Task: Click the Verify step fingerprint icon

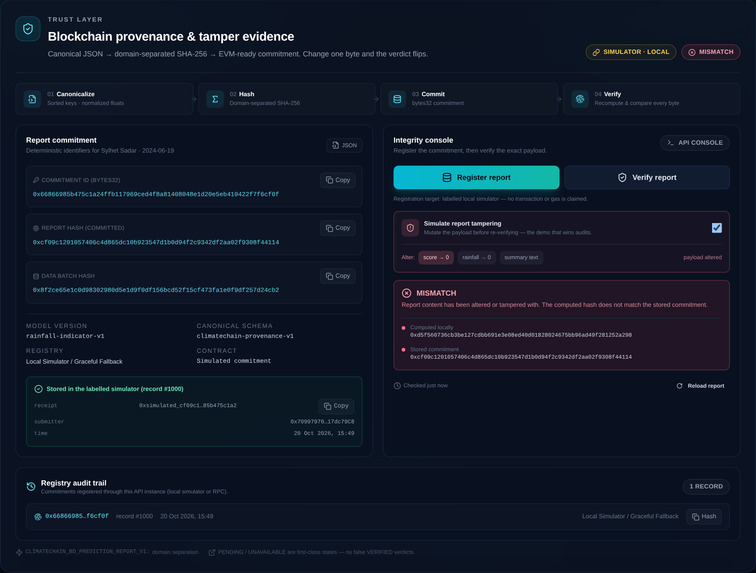Action: (580, 99)
